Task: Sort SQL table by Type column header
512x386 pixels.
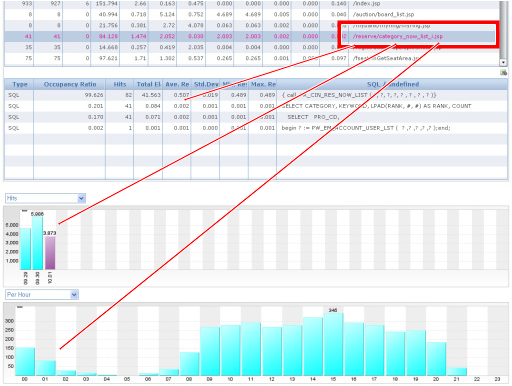Action: pos(19,84)
